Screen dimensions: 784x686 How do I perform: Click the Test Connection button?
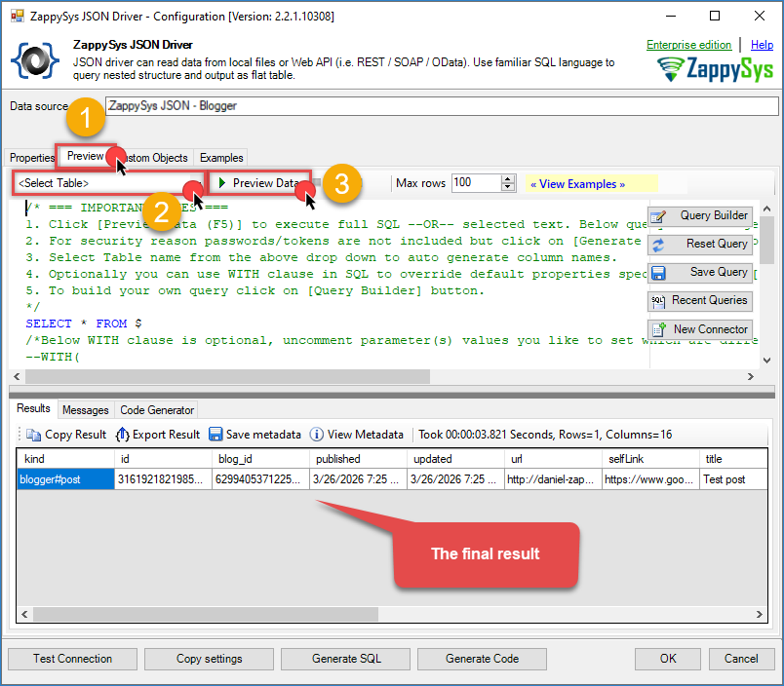point(72,659)
